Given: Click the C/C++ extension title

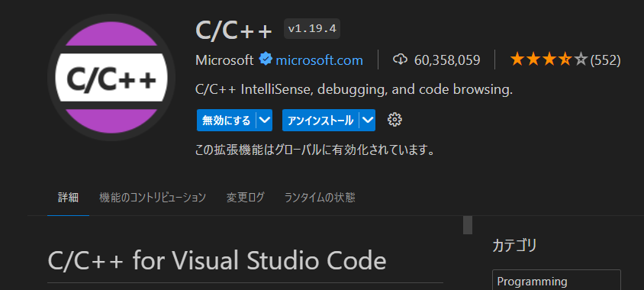Looking at the screenshot, I should 234,30.
